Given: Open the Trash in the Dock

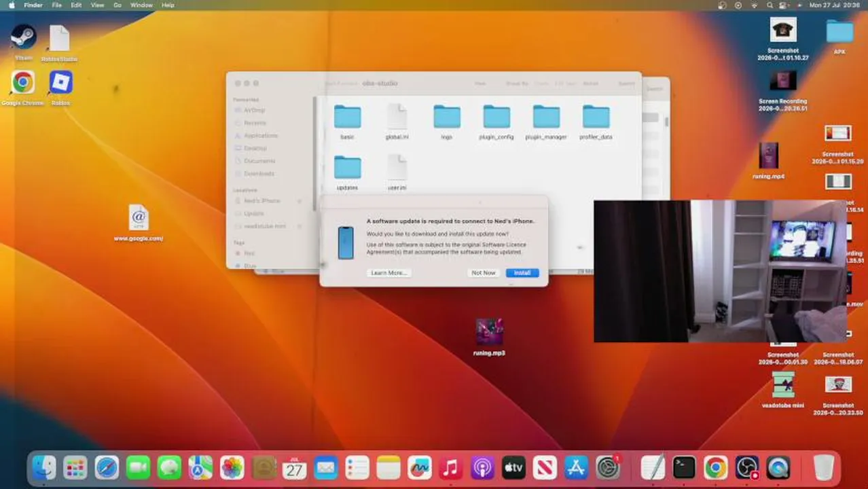Looking at the screenshot, I should tap(824, 467).
